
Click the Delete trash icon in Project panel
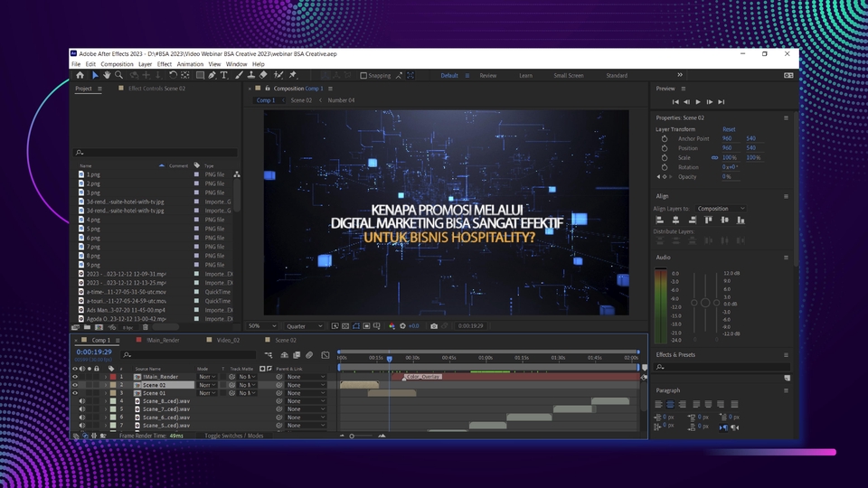tap(146, 327)
